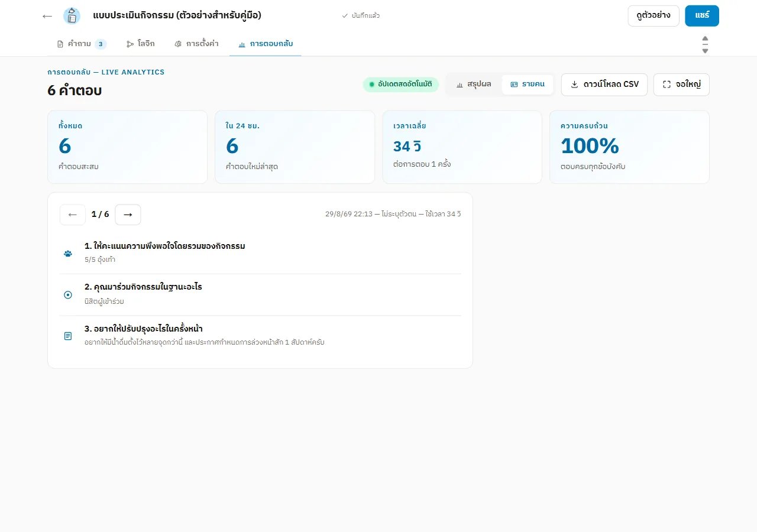Click question 1 title about ความพึงพอใจ
The width and height of the screenshot is (757, 532).
point(165,246)
